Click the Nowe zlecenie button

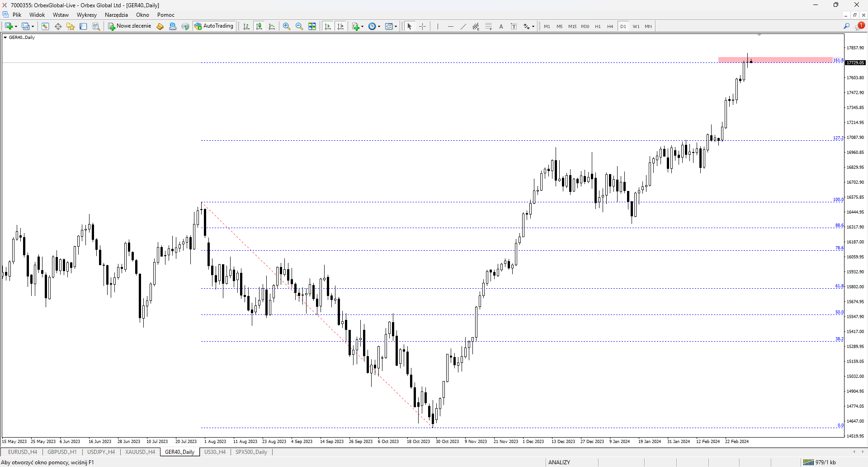click(129, 26)
